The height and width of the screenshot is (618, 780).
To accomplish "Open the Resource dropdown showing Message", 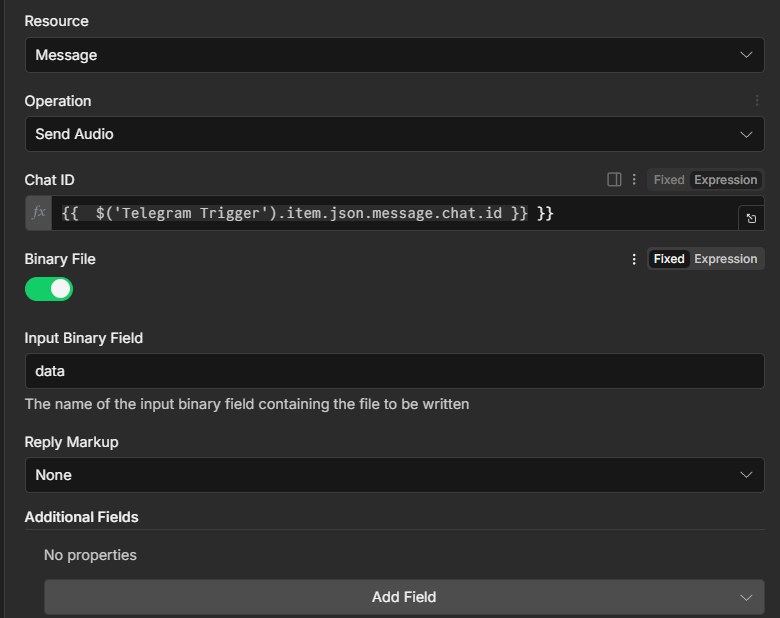I will pos(394,55).
